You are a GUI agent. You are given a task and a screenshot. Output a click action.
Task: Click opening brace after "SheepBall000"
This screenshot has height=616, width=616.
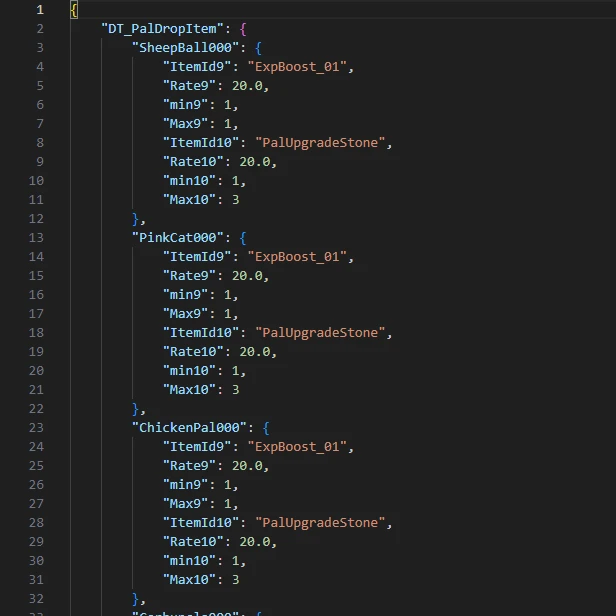click(x=258, y=48)
